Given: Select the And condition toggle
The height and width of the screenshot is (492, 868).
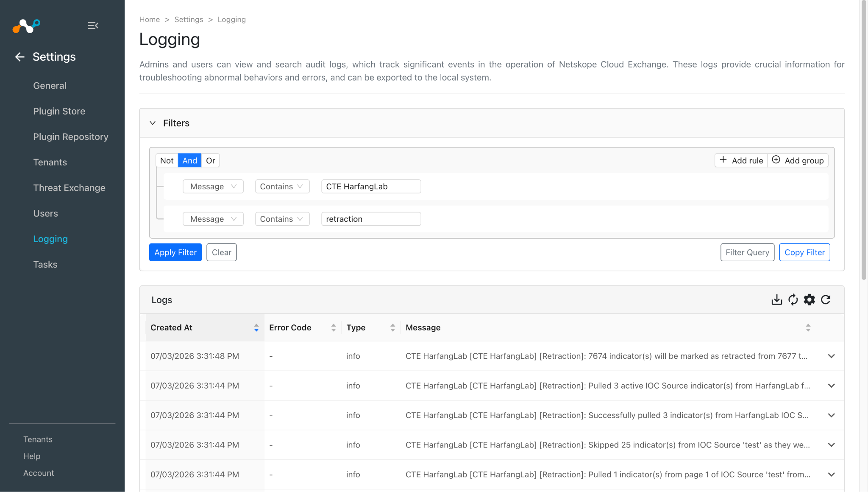Looking at the screenshot, I should [x=189, y=160].
